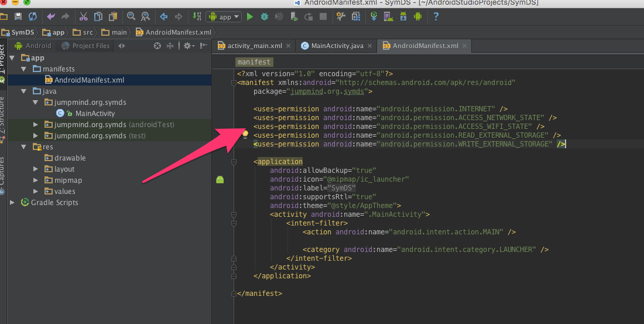Click the app breadcrumb

(x=53, y=32)
